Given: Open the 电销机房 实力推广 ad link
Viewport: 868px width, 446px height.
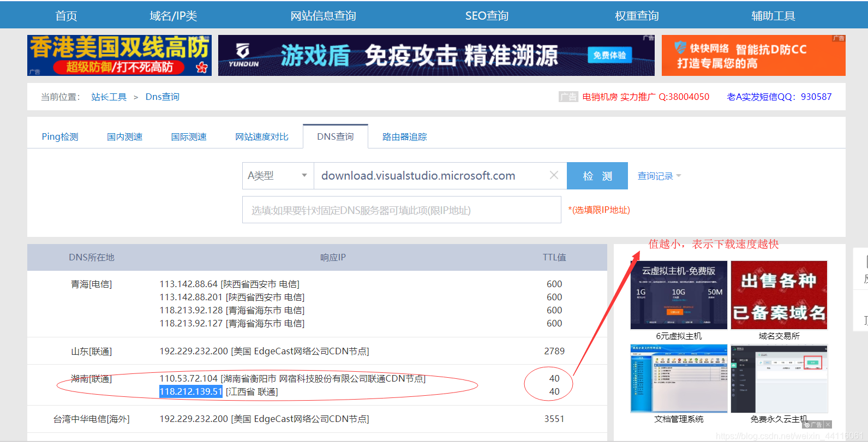Looking at the screenshot, I should click(645, 97).
